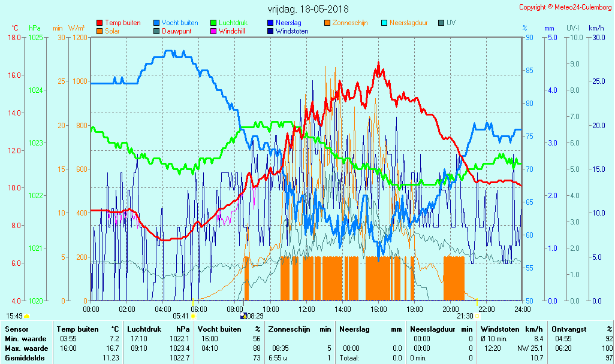The image size is (615, 364).
Task: Click the sunrise sun icon beside 05:41
Action: click(x=194, y=316)
